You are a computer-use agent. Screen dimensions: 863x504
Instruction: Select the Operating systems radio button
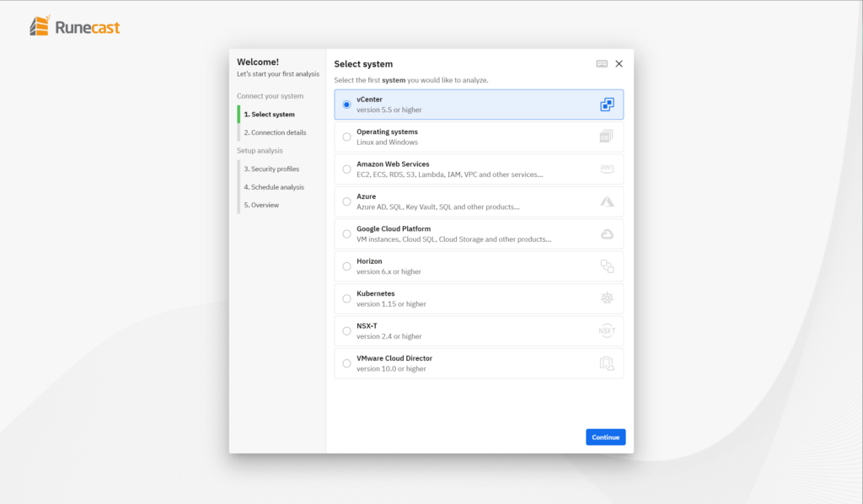pos(346,137)
